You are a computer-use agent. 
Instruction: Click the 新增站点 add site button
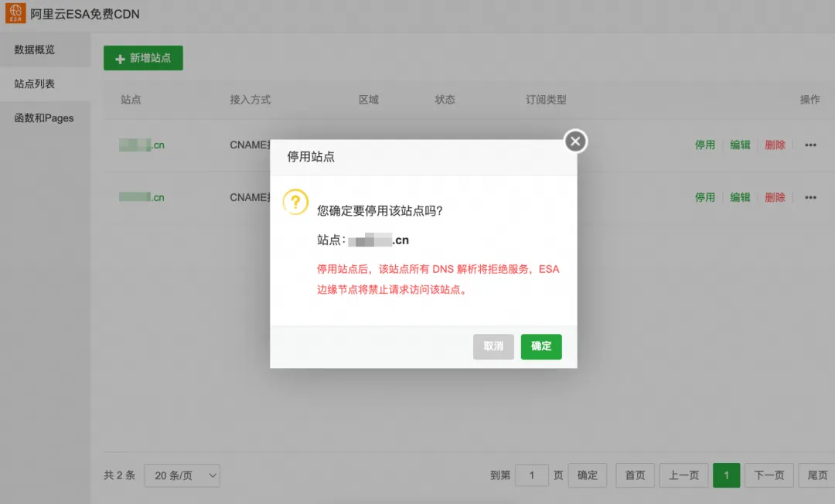(143, 58)
